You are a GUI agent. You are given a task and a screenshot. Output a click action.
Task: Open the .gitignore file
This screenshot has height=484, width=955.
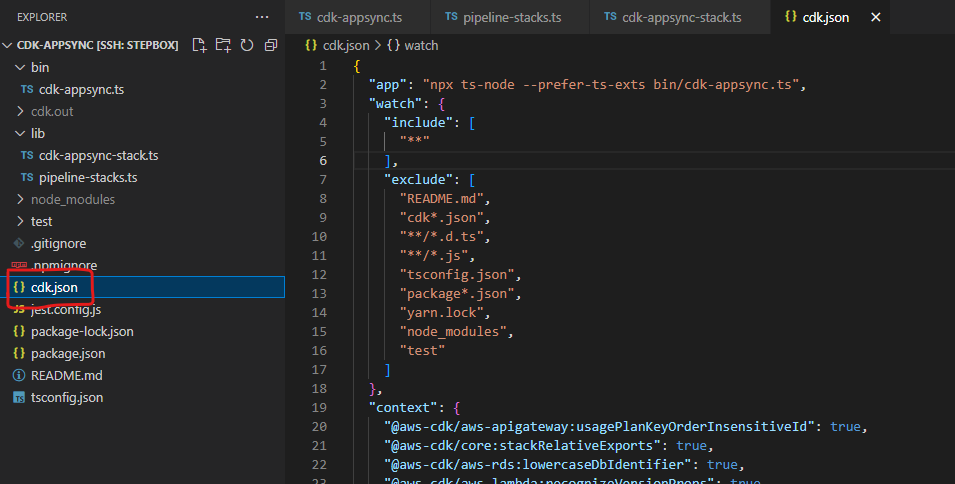click(x=58, y=244)
